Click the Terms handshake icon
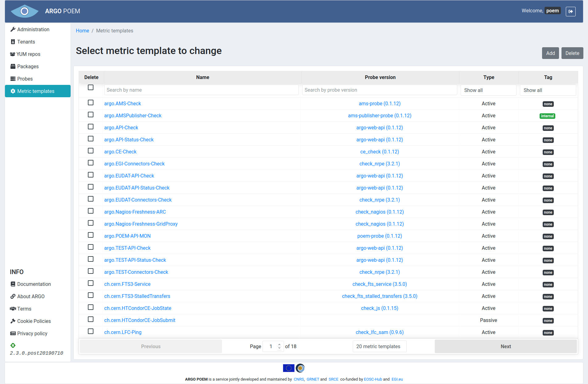588x384 pixels. pos(13,309)
